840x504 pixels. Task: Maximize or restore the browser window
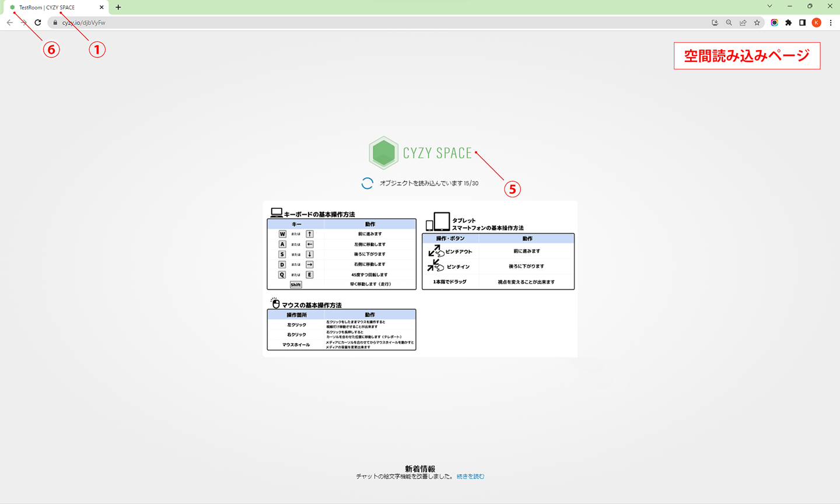click(x=810, y=6)
